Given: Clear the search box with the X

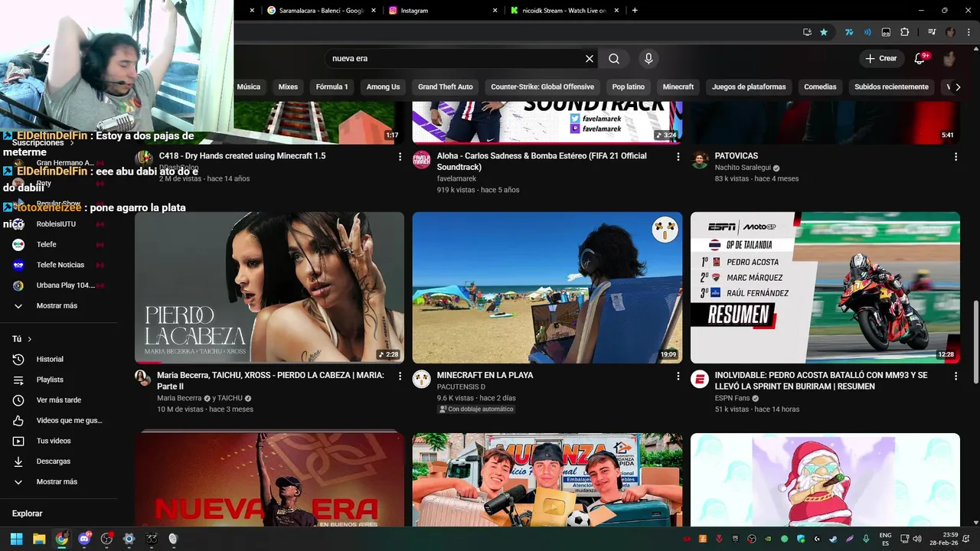Looking at the screenshot, I should pyautogui.click(x=590, y=59).
